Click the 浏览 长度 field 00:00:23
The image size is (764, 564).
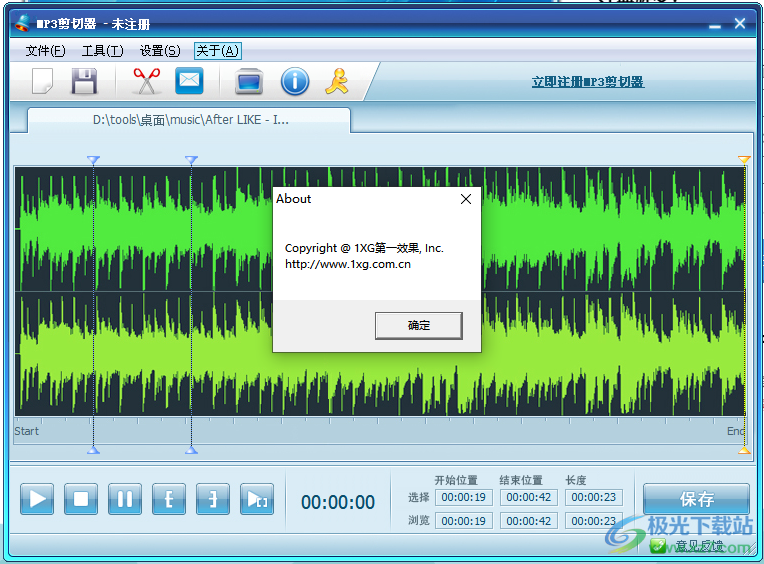(593, 521)
